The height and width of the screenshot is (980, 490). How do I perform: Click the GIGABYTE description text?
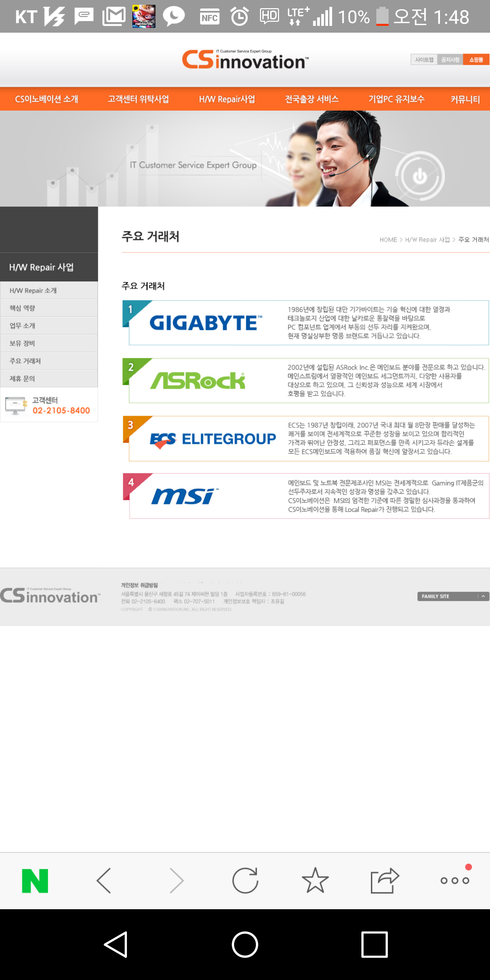pos(369,323)
